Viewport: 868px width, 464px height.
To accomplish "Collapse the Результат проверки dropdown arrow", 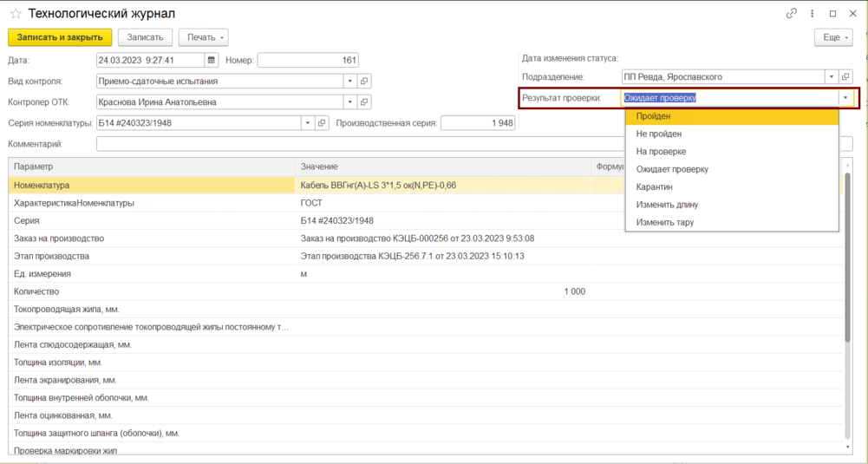I will tap(845, 98).
